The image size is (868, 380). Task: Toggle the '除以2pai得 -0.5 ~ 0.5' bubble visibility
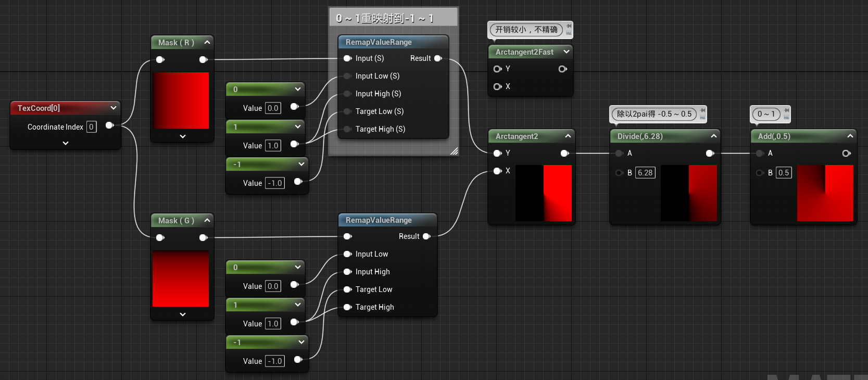703,118
